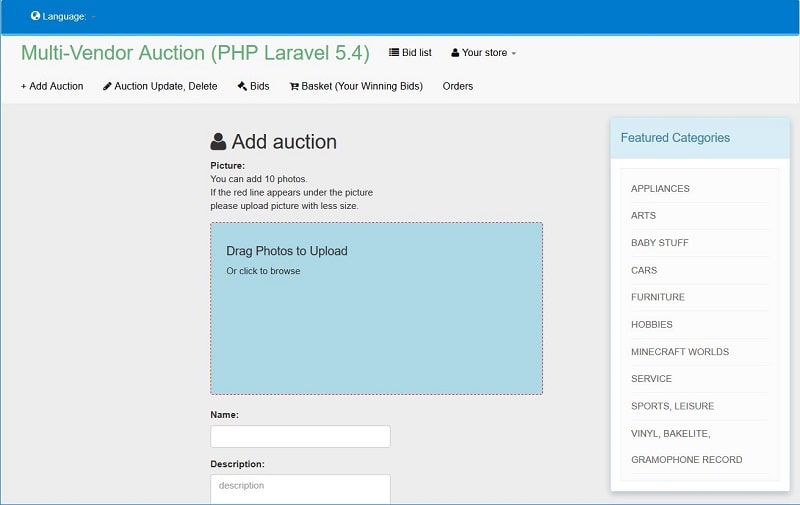The height and width of the screenshot is (505, 800).
Task: Select the APPLIANCES category
Action: point(660,189)
